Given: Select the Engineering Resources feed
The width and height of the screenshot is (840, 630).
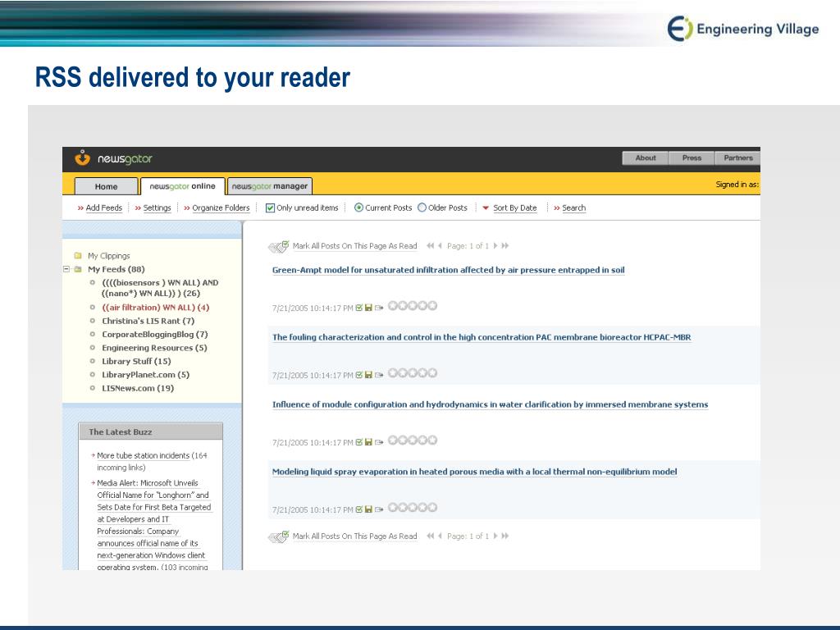Looking at the screenshot, I should 154,347.
